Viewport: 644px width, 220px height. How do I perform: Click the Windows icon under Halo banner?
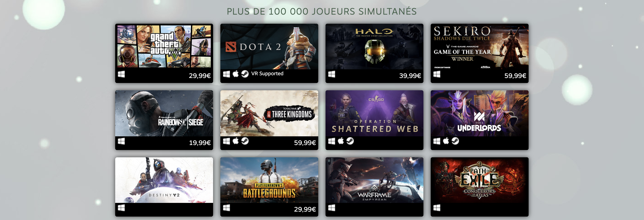click(x=331, y=74)
